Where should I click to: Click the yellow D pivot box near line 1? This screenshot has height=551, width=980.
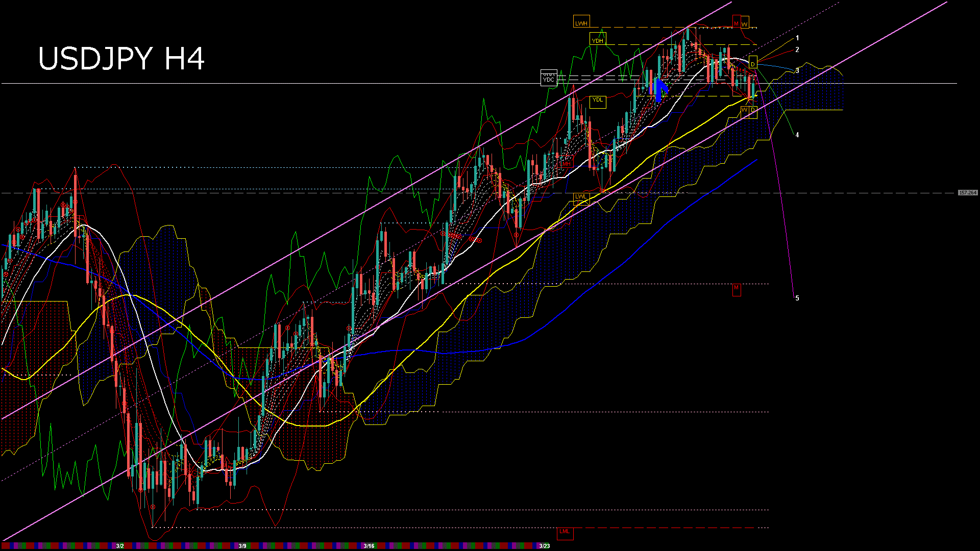click(x=752, y=64)
